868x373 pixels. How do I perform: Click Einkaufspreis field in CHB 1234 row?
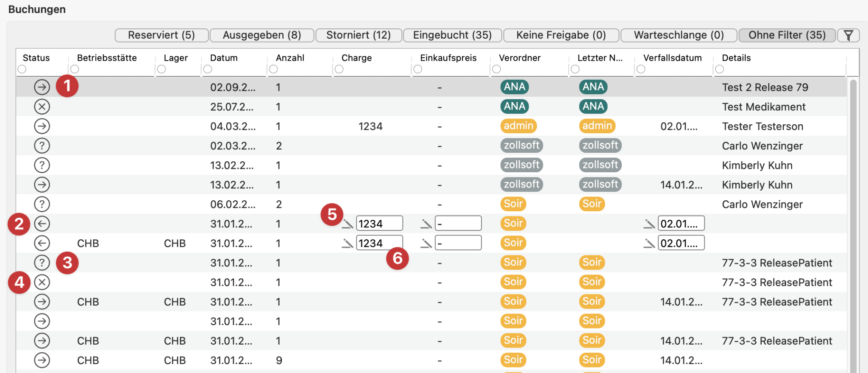coord(458,243)
